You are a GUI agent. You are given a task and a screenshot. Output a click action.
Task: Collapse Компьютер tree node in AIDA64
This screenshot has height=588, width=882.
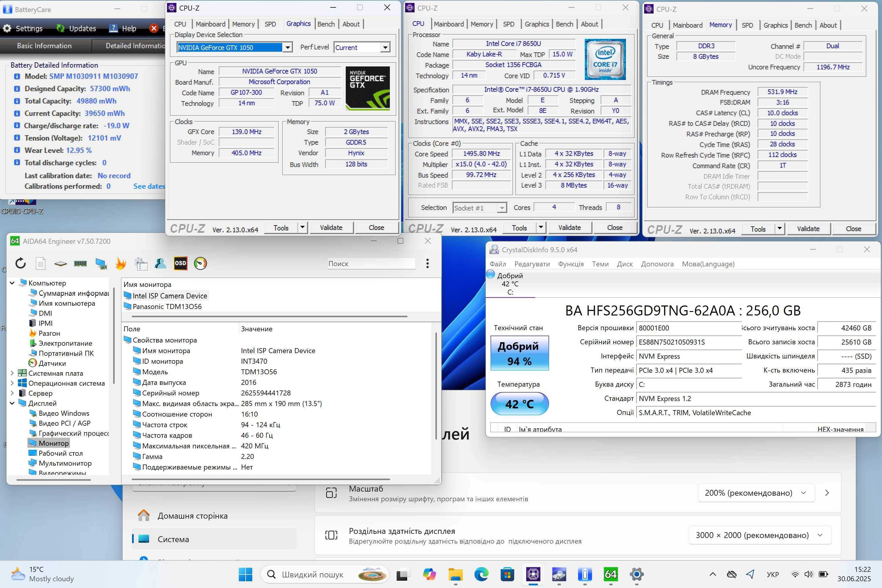tap(12, 283)
